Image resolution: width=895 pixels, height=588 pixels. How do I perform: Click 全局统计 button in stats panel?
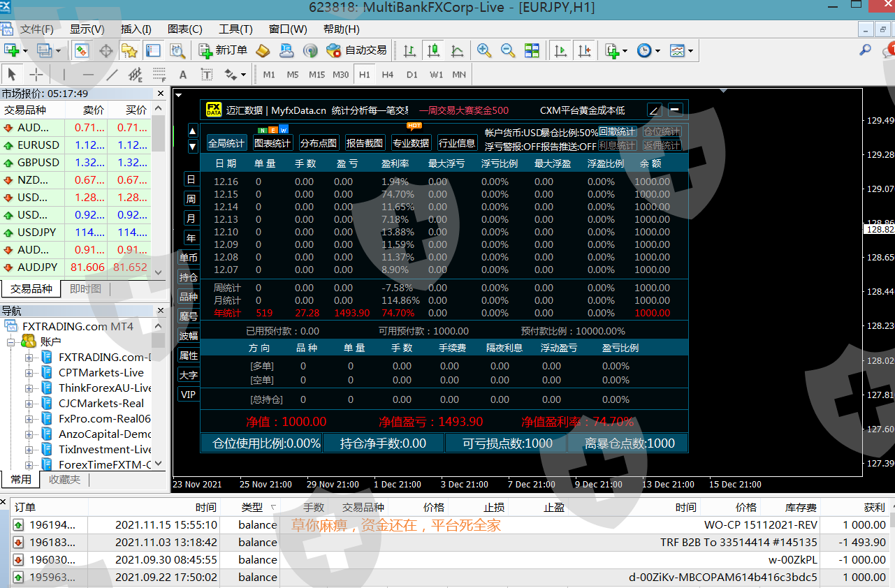click(226, 143)
